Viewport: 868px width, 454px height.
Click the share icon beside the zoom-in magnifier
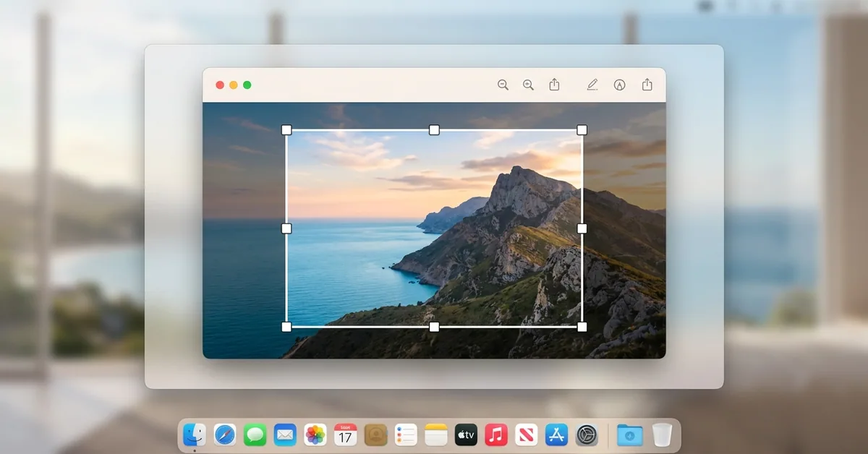pyautogui.click(x=554, y=85)
